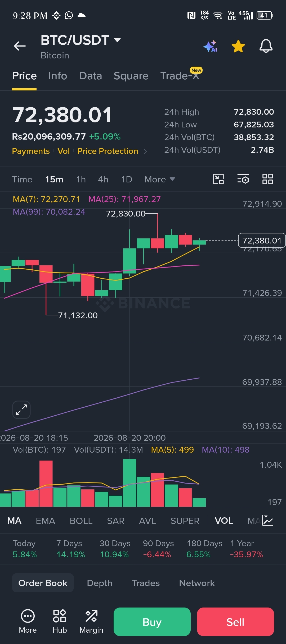Open the Trade-X tab
Screen dimensions: 286x644
(180, 76)
